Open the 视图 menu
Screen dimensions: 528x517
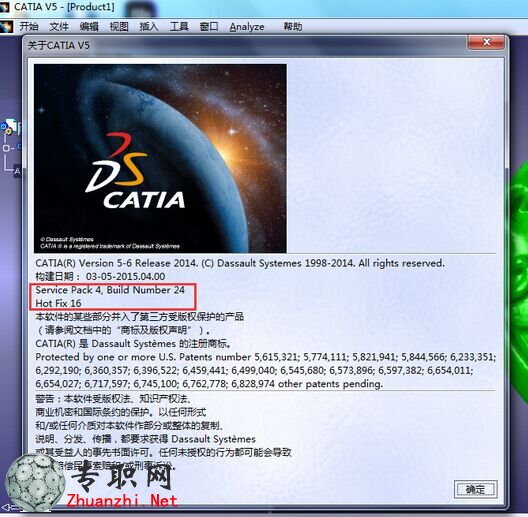[x=119, y=27]
